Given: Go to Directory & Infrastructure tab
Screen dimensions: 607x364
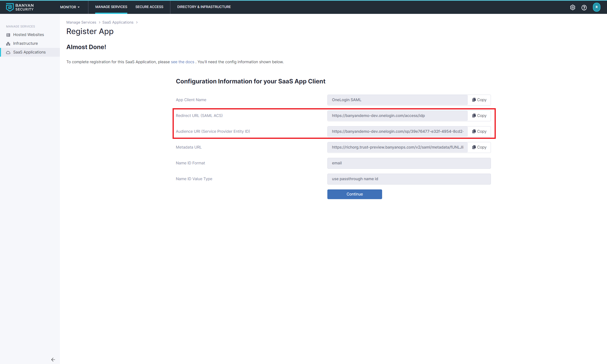Looking at the screenshot, I should point(204,7).
